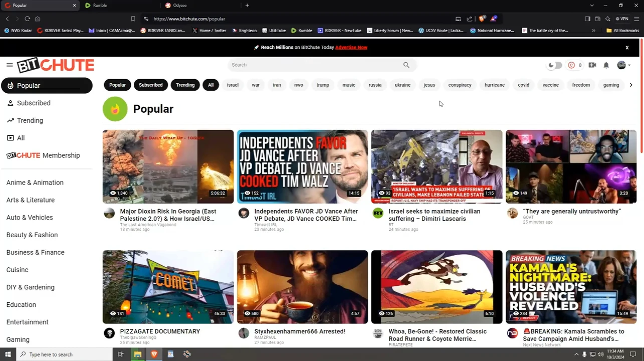Screen dimensions: 644x361
Task: Switch to the Odysee browser tab
Action: (x=201, y=5)
